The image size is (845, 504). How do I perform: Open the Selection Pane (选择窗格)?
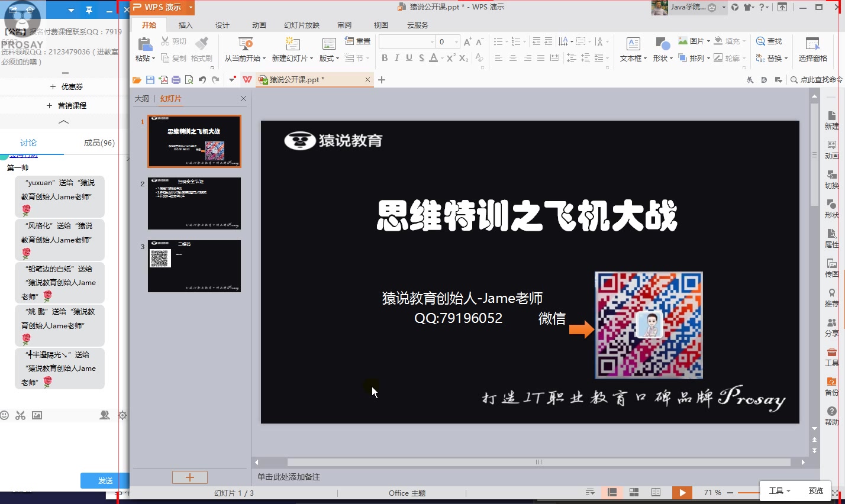pyautogui.click(x=812, y=49)
